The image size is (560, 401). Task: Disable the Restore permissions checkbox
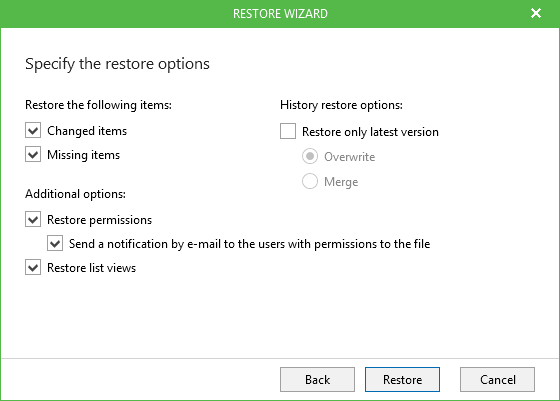tap(33, 219)
